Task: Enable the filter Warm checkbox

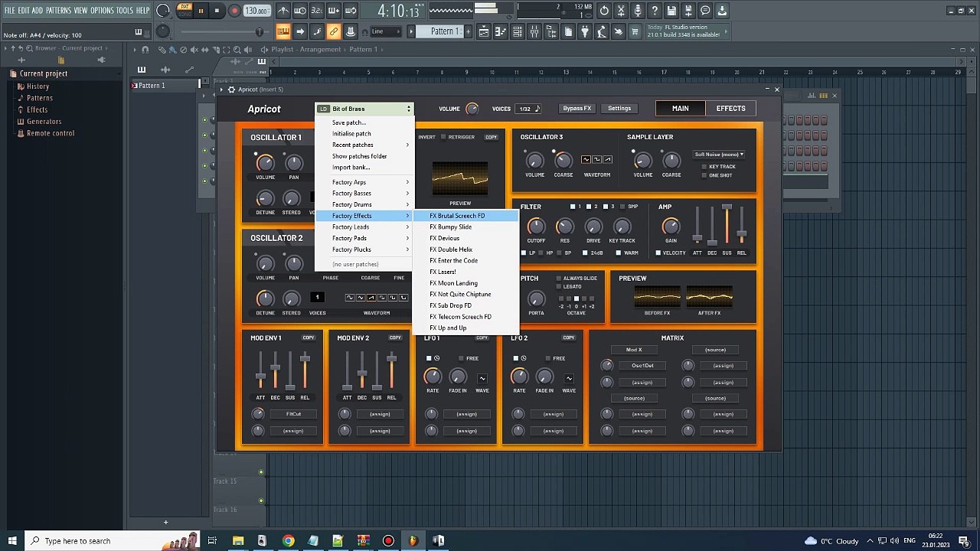Action: (618, 253)
